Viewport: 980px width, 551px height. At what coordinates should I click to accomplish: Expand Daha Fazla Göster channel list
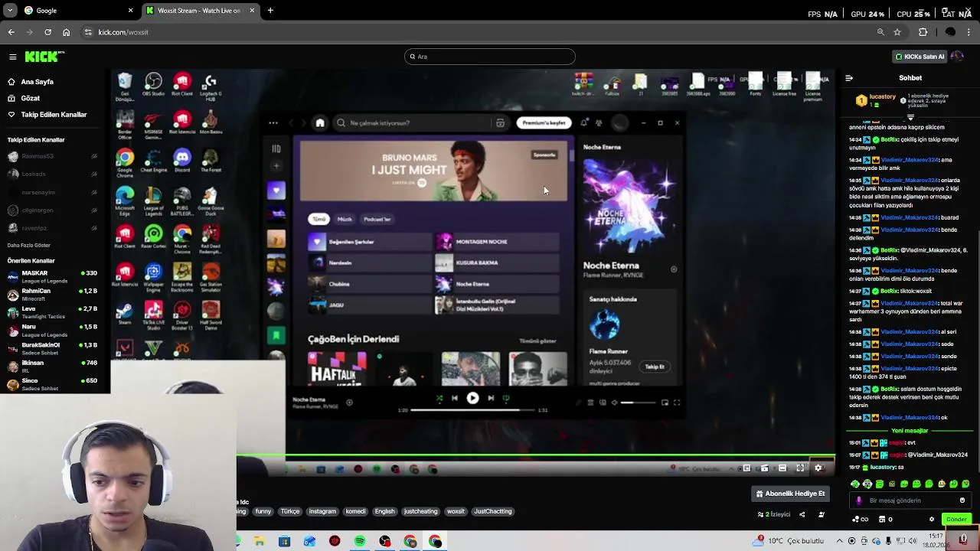click(29, 246)
